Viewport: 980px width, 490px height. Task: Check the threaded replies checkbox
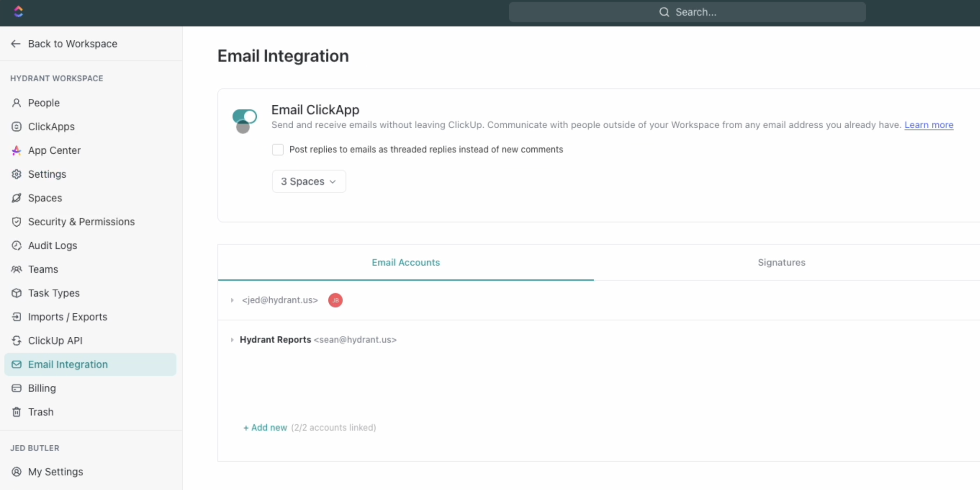click(x=277, y=149)
